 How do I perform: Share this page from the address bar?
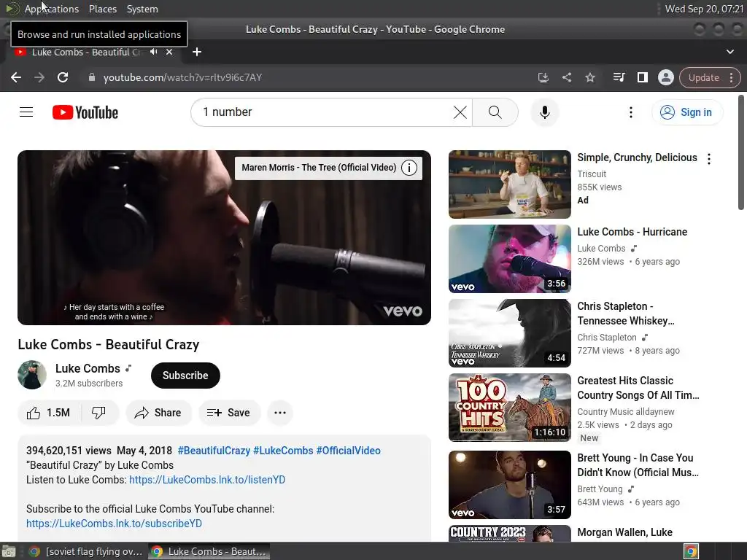566,77
